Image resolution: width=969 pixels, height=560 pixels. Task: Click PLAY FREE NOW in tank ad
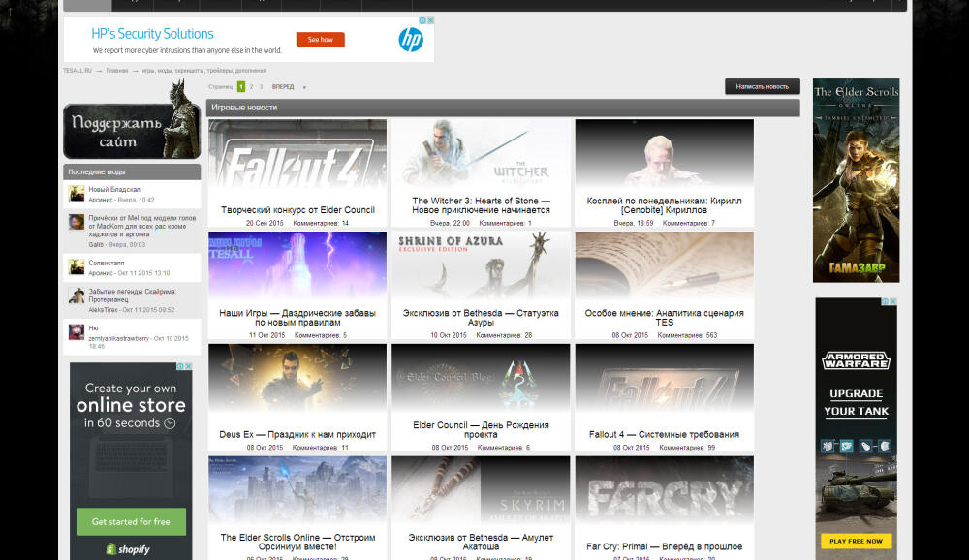[856, 541]
